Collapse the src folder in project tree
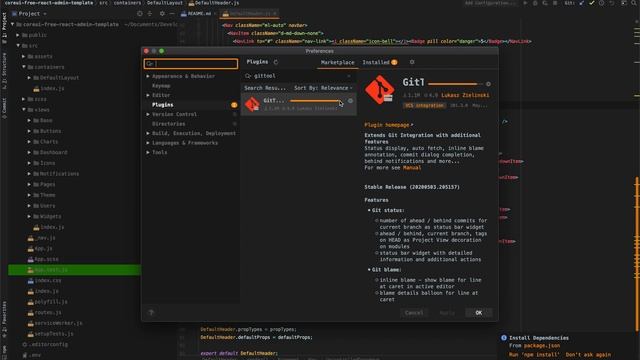 pyautogui.click(x=18, y=46)
